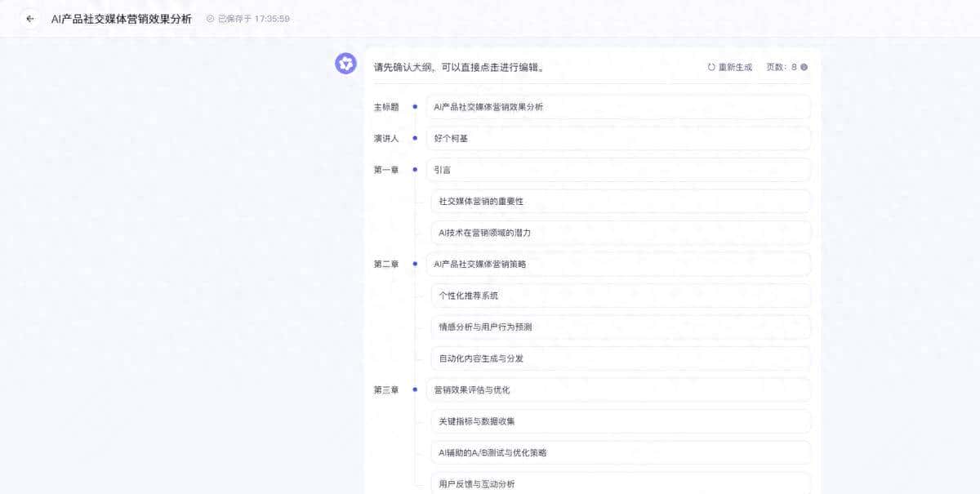
Task: Click the blue dot beside 演讲人
Action: [416, 138]
